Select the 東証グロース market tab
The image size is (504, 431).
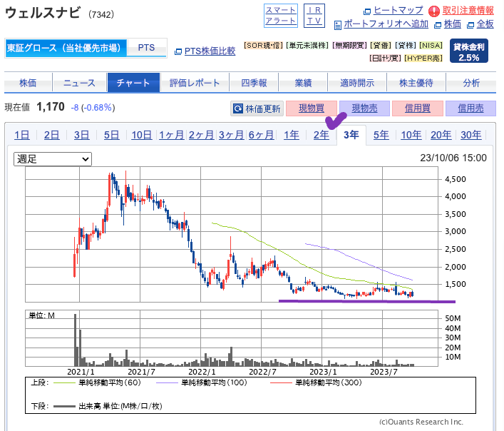click(66, 48)
